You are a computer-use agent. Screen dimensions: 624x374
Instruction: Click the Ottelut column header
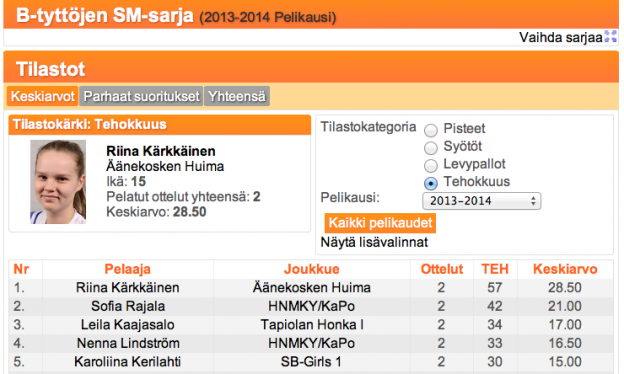coord(442,269)
